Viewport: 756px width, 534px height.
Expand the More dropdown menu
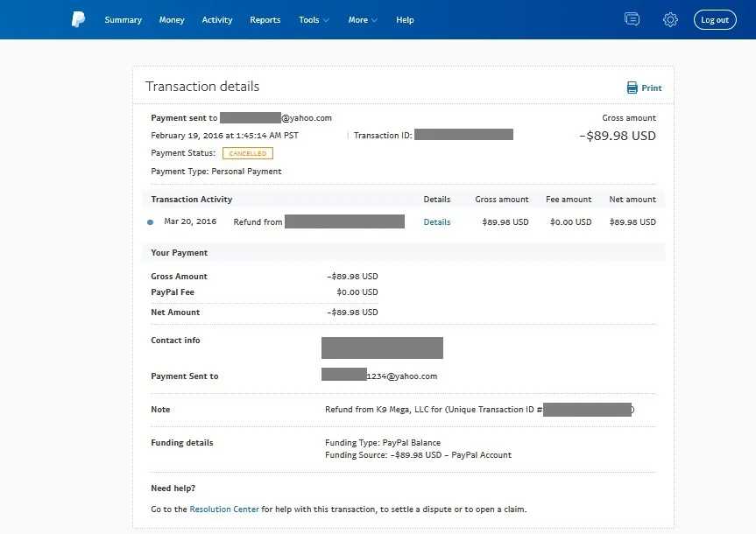coord(363,20)
